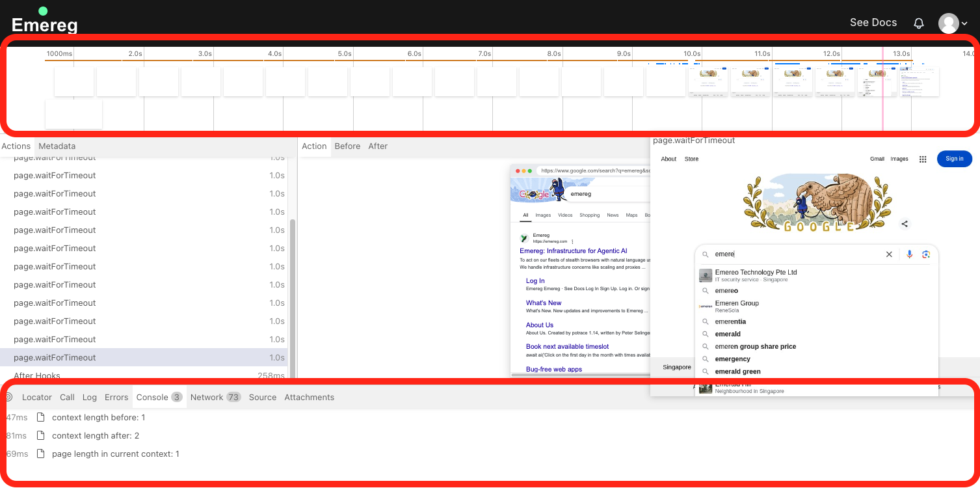Select the 'emergency' search suggestion
The width and height of the screenshot is (980, 488).
click(817, 359)
